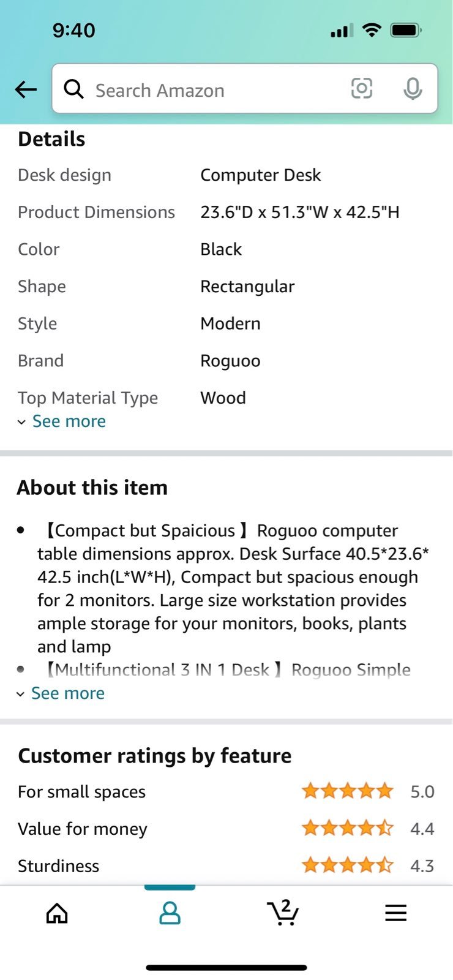Click the Search Amazon input field
This screenshot has height=980, width=453.
pos(245,89)
